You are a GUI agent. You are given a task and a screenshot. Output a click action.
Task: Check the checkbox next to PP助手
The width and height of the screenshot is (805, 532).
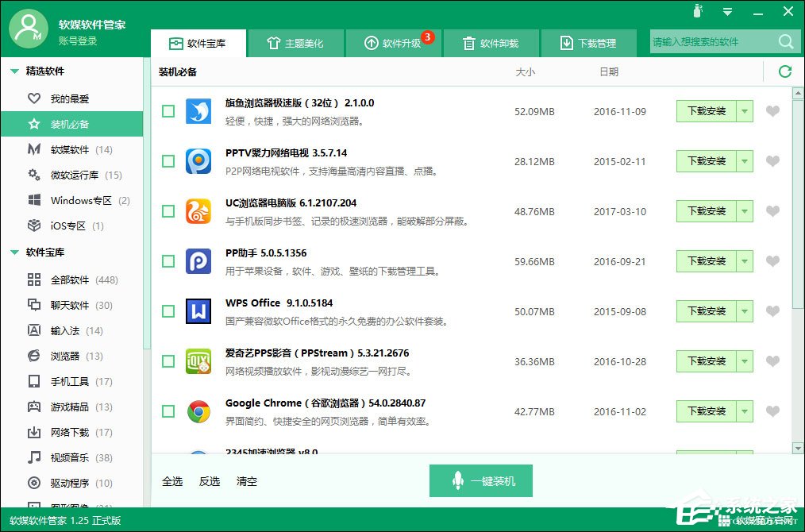tap(168, 261)
